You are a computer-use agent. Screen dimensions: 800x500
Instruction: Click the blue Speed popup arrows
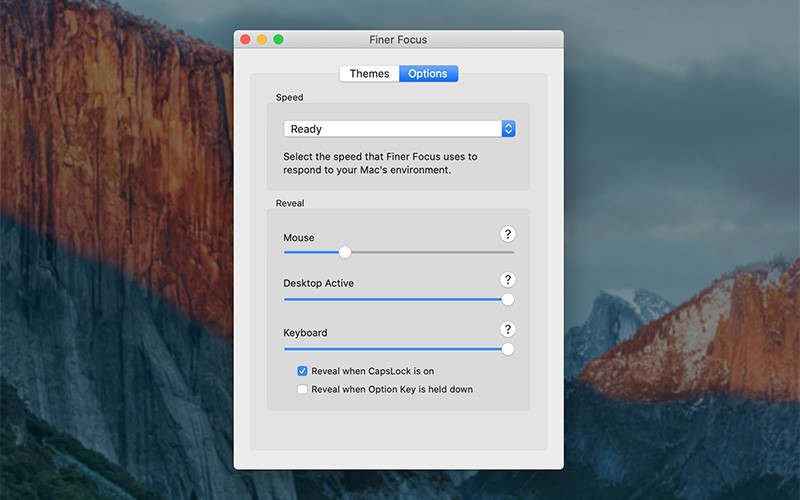click(508, 129)
